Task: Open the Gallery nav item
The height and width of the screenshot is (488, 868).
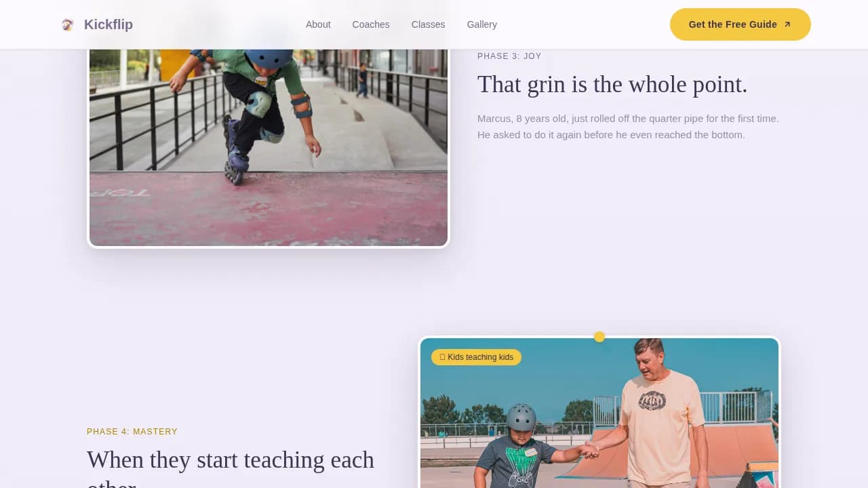Action: coord(481,24)
